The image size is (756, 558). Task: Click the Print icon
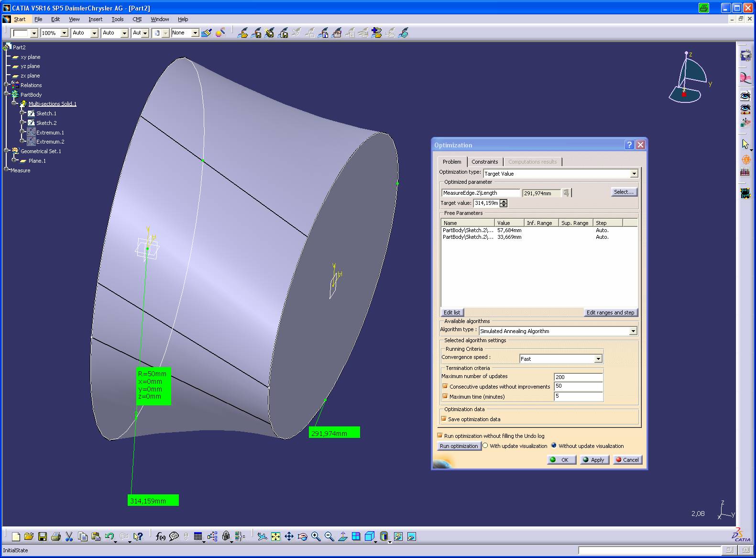[x=56, y=536]
